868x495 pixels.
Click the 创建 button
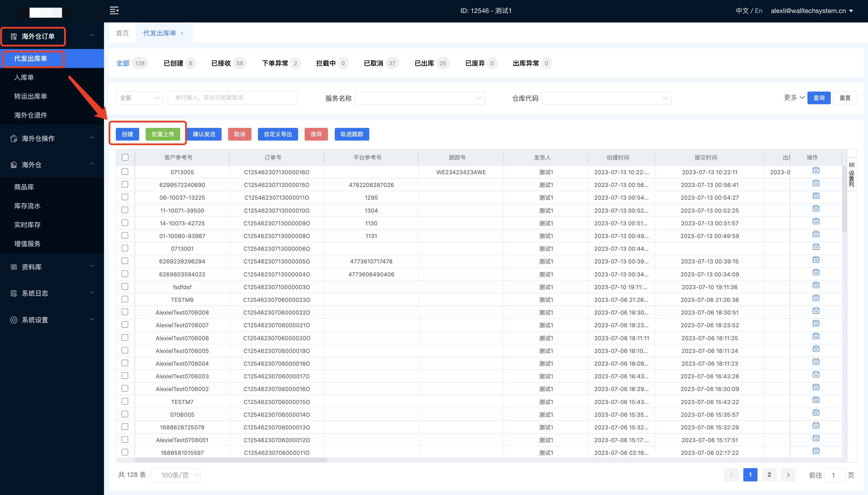tap(127, 134)
